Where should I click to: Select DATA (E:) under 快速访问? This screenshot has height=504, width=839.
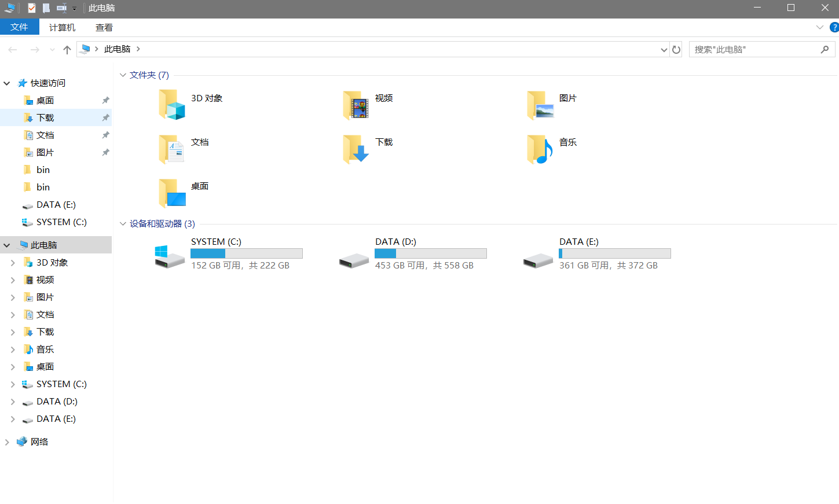click(x=56, y=204)
